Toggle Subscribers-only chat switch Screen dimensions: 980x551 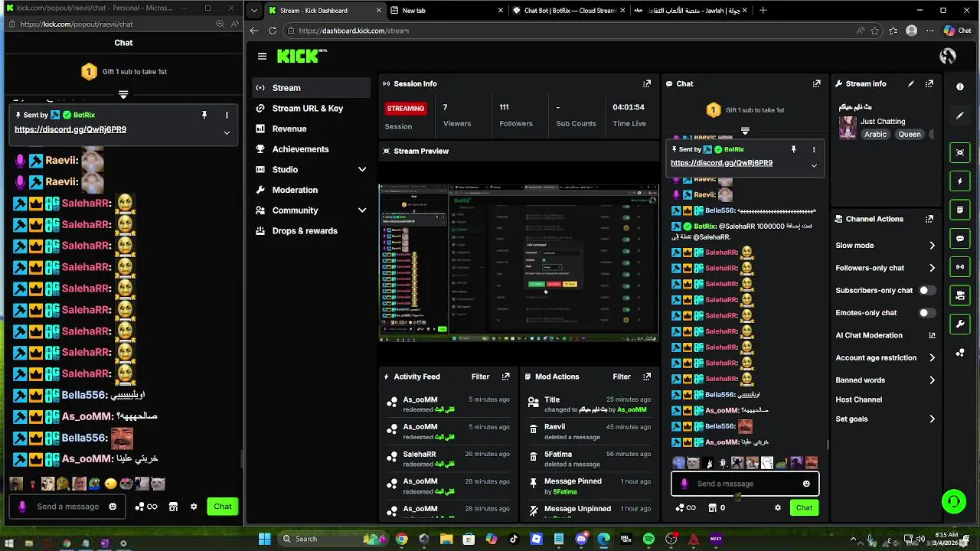tap(926, 290)
